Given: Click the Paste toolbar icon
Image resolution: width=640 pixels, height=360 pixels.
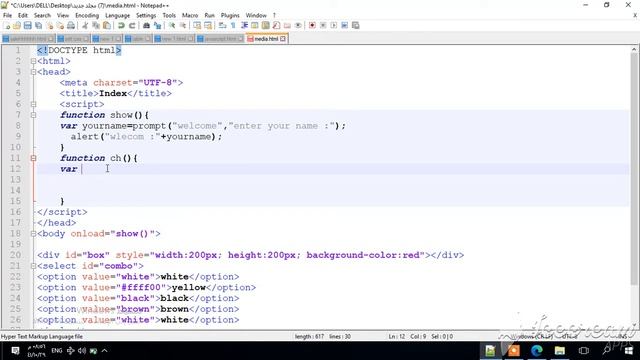Looking at the screenshot, I should [107, 25].
